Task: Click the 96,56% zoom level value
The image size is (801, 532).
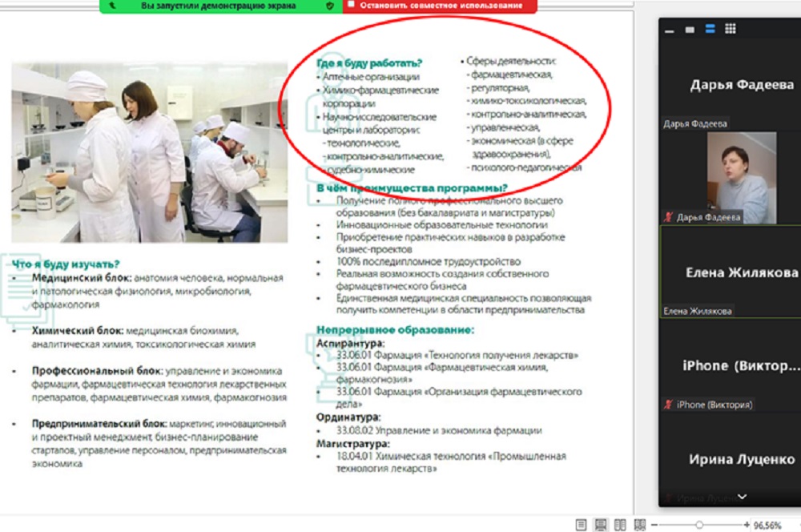Action: pyautogui.click(x=767, y=525)
